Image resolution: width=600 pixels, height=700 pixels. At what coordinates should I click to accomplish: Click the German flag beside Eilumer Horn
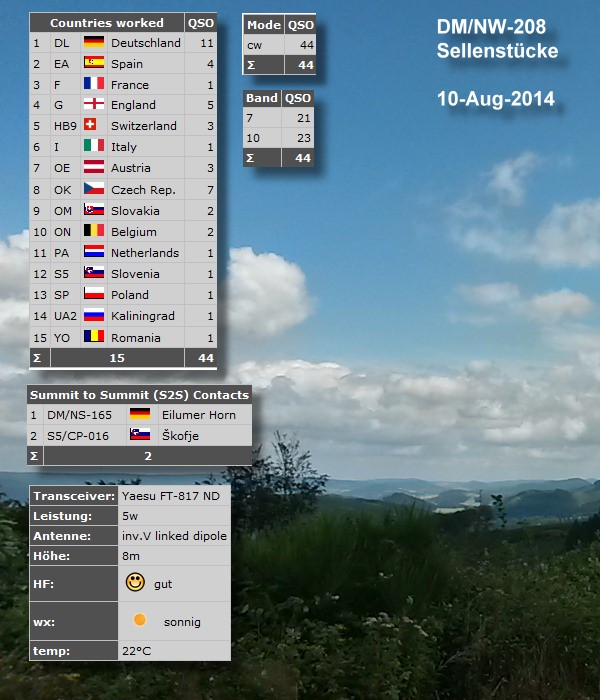tap(140, 414)
